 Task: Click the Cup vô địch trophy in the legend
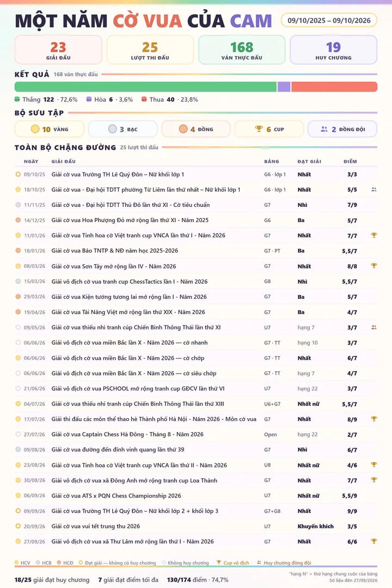click(x=219, y=562)
